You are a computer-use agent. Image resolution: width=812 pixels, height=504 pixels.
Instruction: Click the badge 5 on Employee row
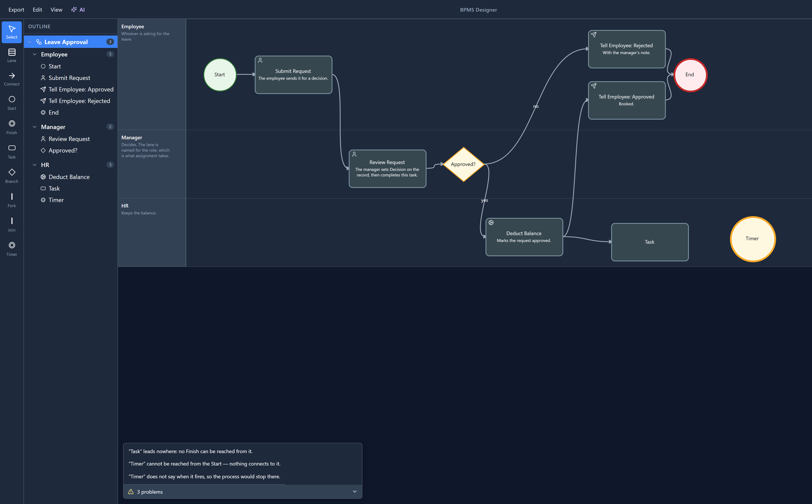point(110,54)
